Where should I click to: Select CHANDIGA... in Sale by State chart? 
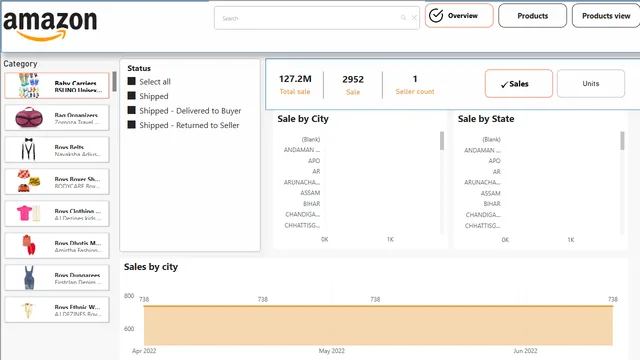[483, 215]
